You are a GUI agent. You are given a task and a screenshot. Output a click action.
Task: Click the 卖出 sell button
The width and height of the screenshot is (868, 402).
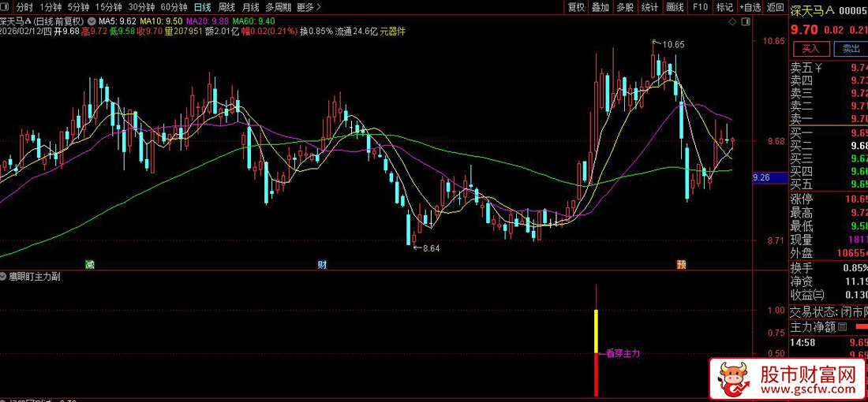tap(851, 49)
